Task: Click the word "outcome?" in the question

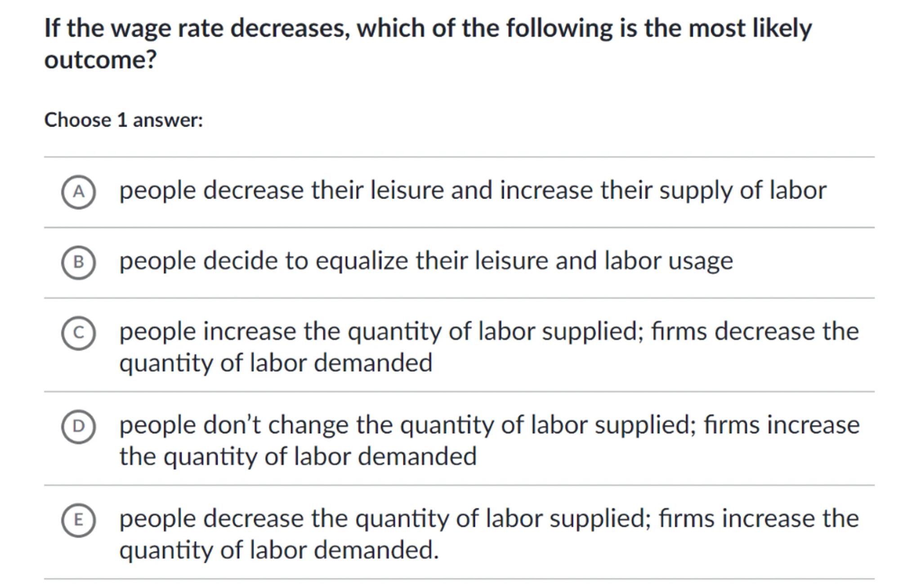Action: pos(100,59)
